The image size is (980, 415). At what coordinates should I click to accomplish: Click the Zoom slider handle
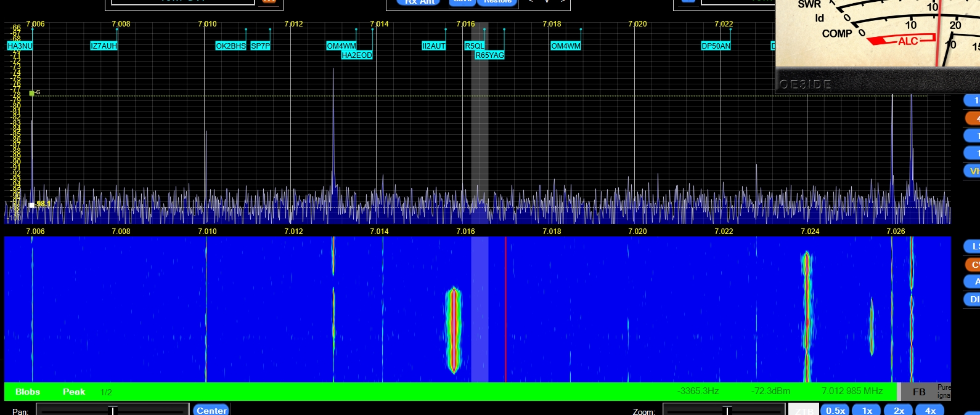coord(727,410)
